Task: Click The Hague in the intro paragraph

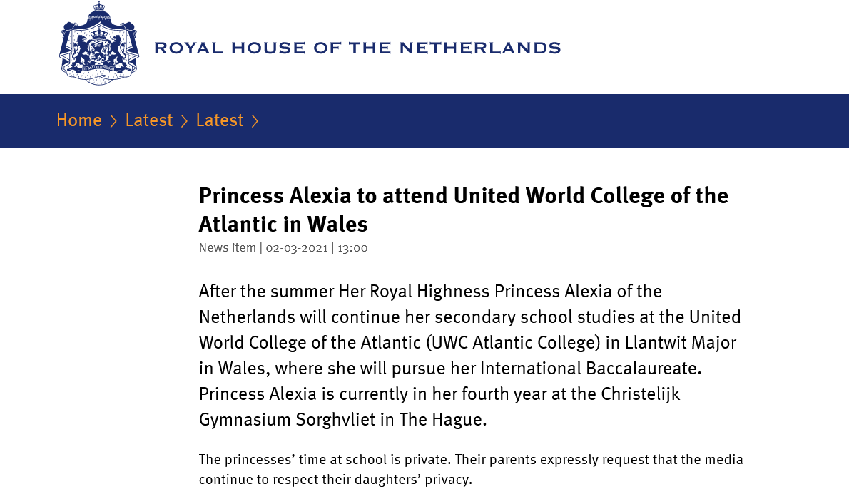Action: pyautogui.click(x=442, y=420)
